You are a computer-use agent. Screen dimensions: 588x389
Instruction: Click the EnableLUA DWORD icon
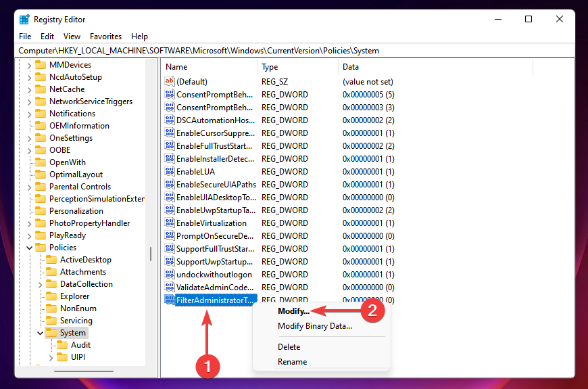[170, 171]
